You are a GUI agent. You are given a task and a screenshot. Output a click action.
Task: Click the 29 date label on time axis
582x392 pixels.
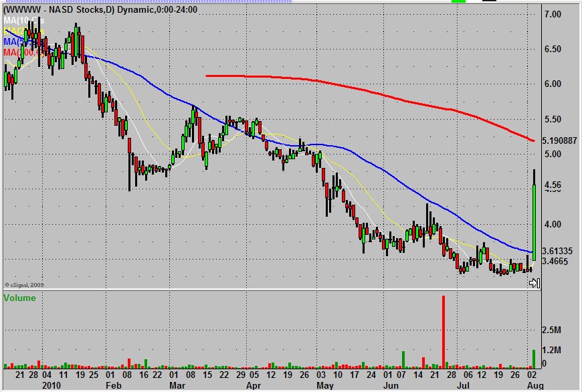pyautogui.click(x=241, y=375)
